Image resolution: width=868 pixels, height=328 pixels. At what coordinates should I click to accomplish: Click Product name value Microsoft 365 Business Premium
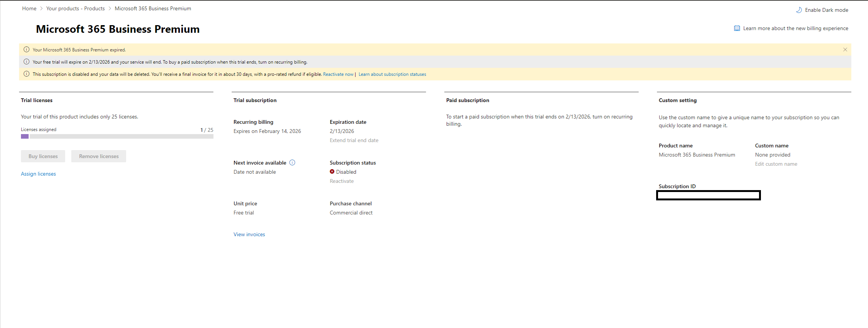(x=697, y=155)
